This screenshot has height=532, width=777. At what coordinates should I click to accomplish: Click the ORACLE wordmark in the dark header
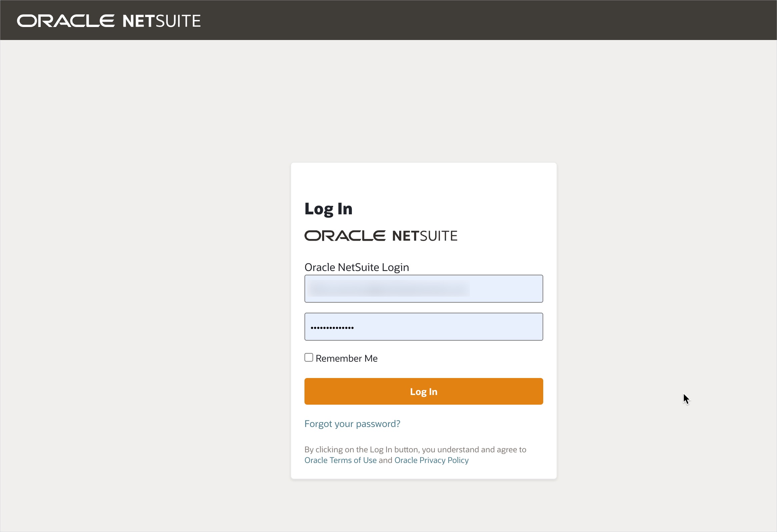(66, 21)
